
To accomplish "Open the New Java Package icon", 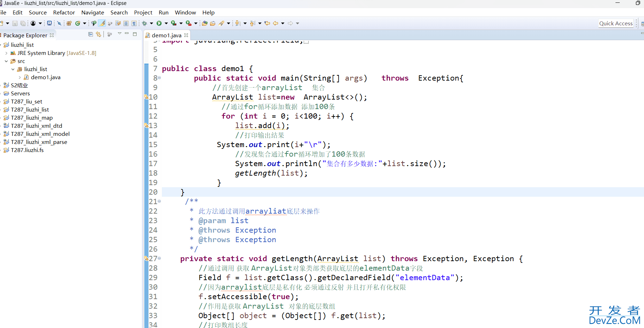I will (x=69, y=23).
